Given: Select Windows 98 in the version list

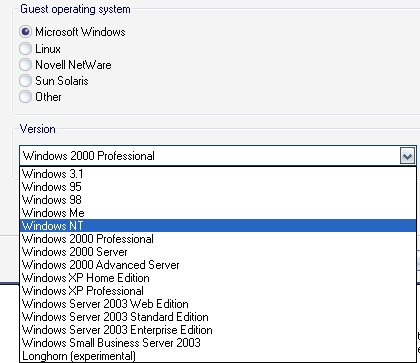Looking at the screenshot, I should point(218,200).
